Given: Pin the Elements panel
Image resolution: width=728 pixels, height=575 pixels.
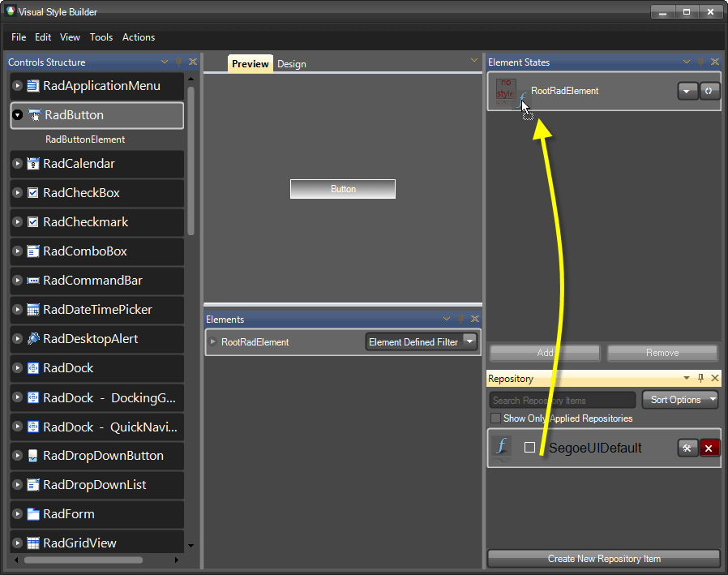Looking at the screenshot, I should 460,319.
